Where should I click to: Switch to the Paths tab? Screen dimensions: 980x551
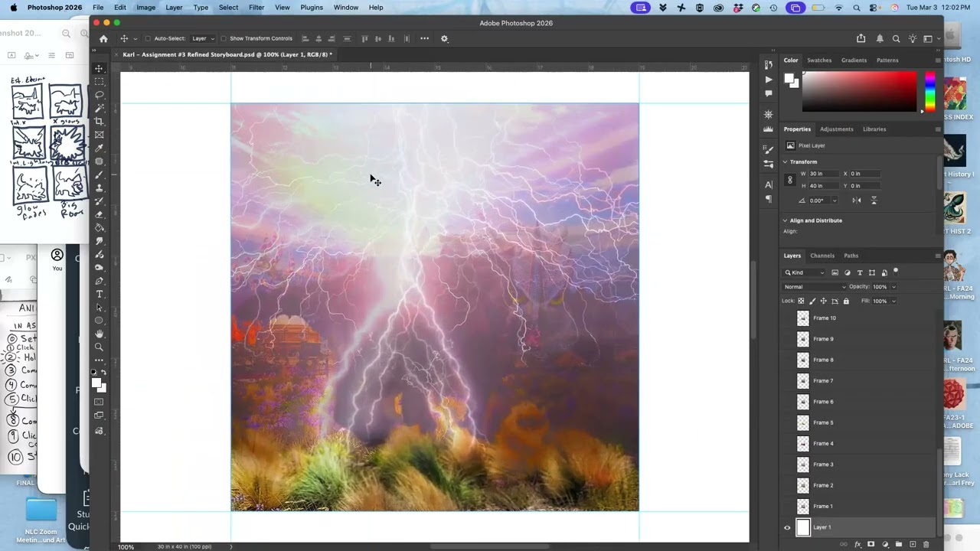pyautogui.click(x=851, y=256)
